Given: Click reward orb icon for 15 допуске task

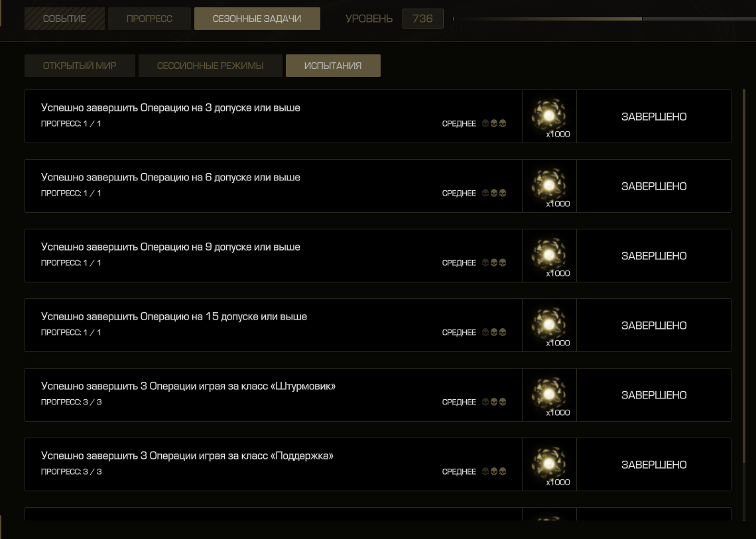Looking at the screenshot, I should [x=548, y=324].
